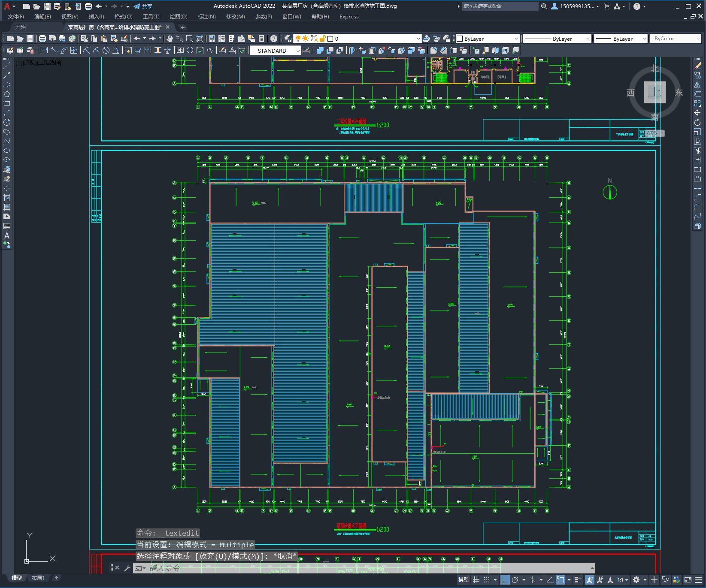706x588 pixels.
Task: Toggle the drawing grid display in the status bar
Action: 476,580
